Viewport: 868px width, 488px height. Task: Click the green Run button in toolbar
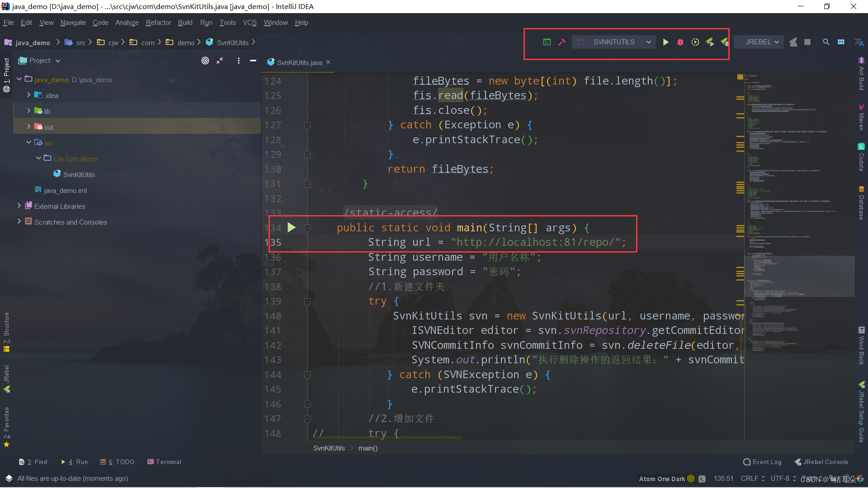665,42
